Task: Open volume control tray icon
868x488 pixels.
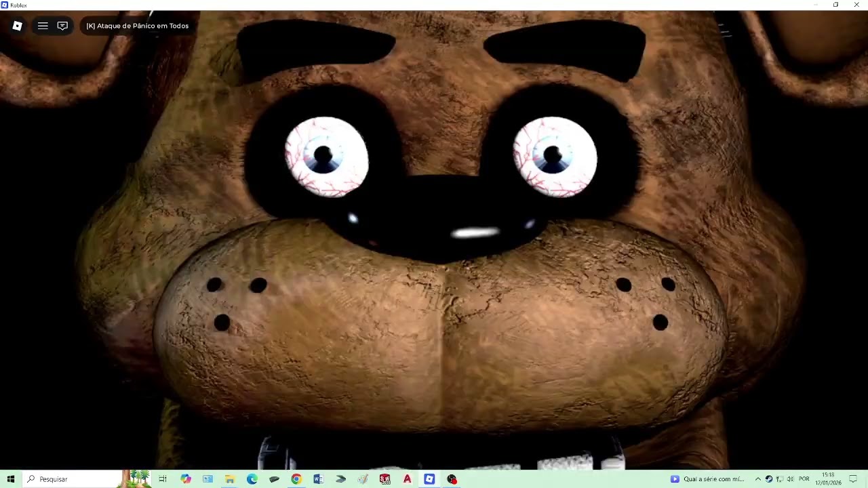Action: 790,479
